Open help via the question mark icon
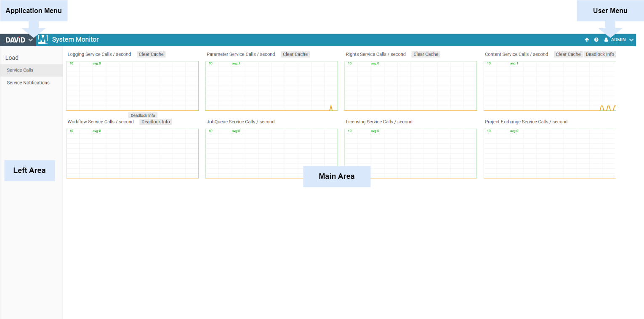Image resolution: width=644 pixels, height=319 pixels. point(596,40)
